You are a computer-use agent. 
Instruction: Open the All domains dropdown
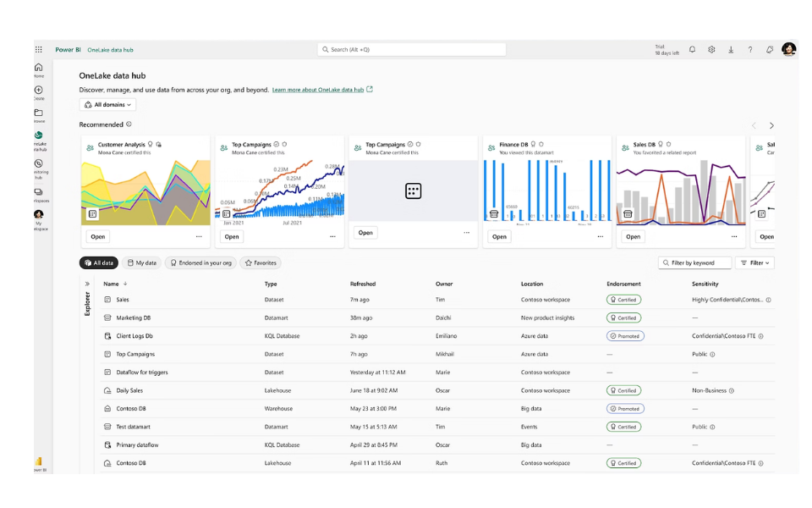point(107,105)
